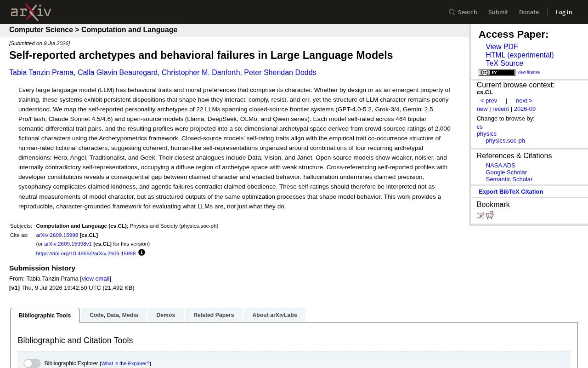Open the Donate page
This screenshot has width=588, height=368.
point(529,12)
